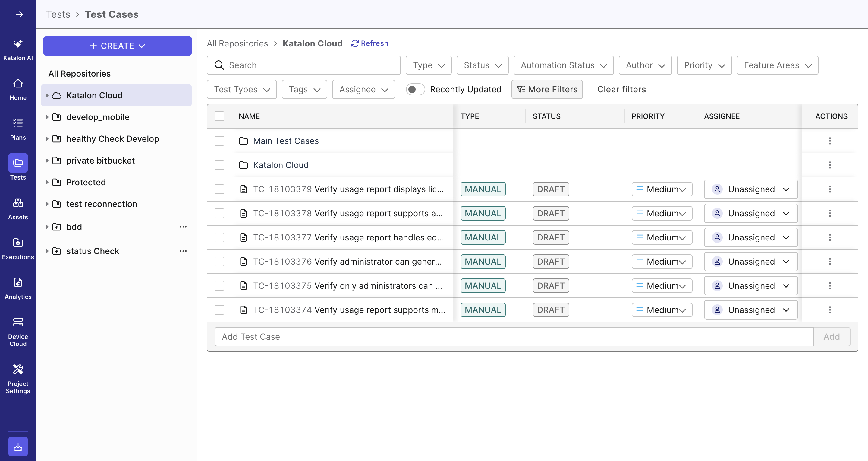
Task: Open the Type filter dropdown
Action: [429, 65]
